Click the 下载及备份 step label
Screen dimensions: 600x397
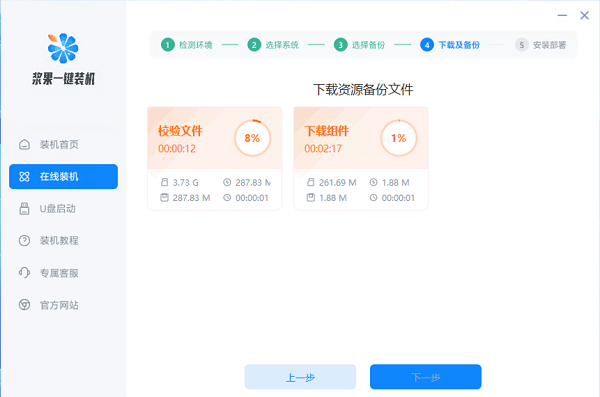[459, 45]
